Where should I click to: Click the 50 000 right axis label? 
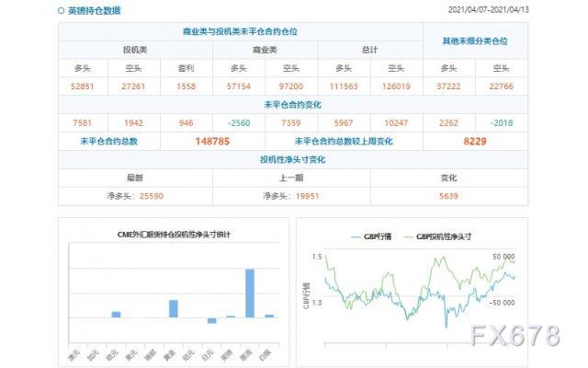(503, 257)
